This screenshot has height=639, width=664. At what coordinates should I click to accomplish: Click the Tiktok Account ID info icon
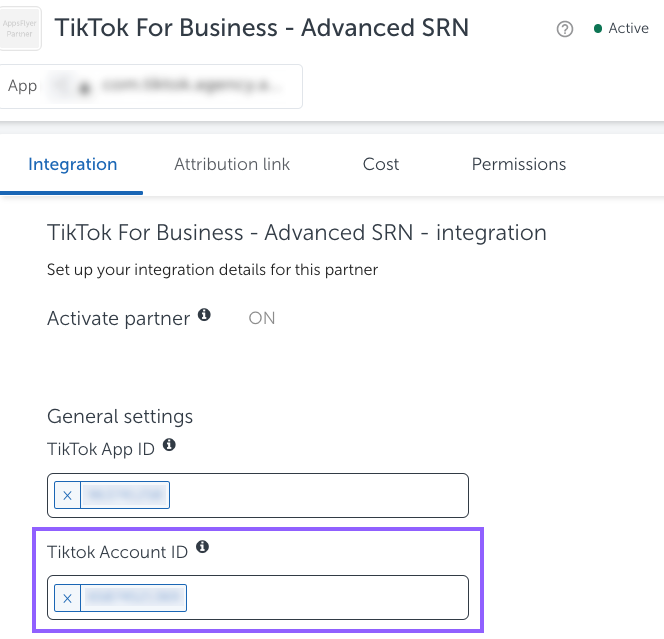202,547
